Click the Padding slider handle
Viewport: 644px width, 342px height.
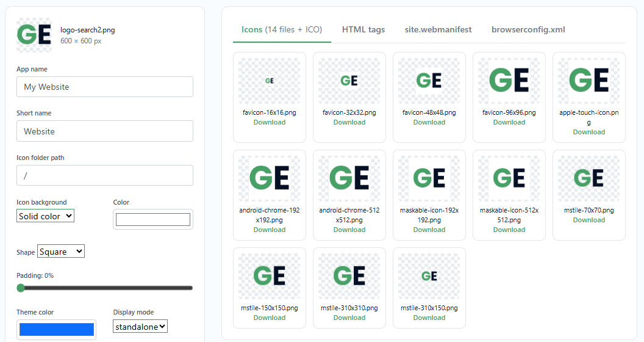(x=21, y=288)
